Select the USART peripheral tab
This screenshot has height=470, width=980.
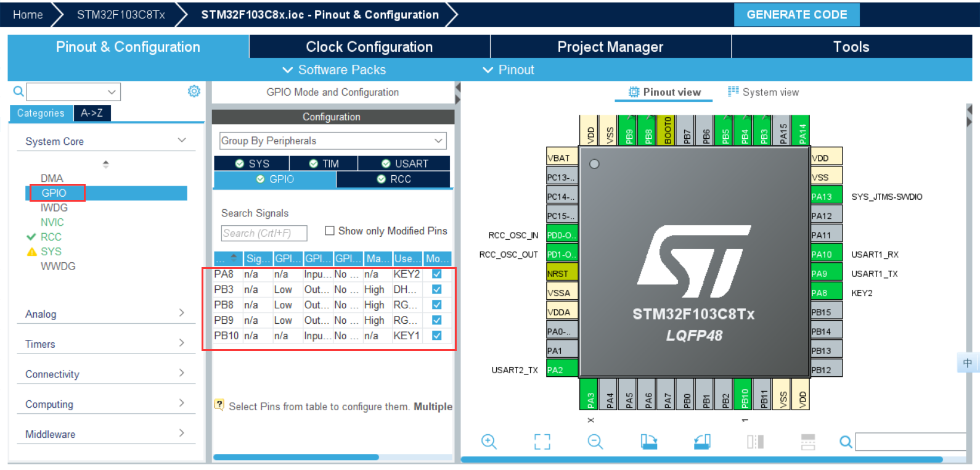click(x=404, y=163)
